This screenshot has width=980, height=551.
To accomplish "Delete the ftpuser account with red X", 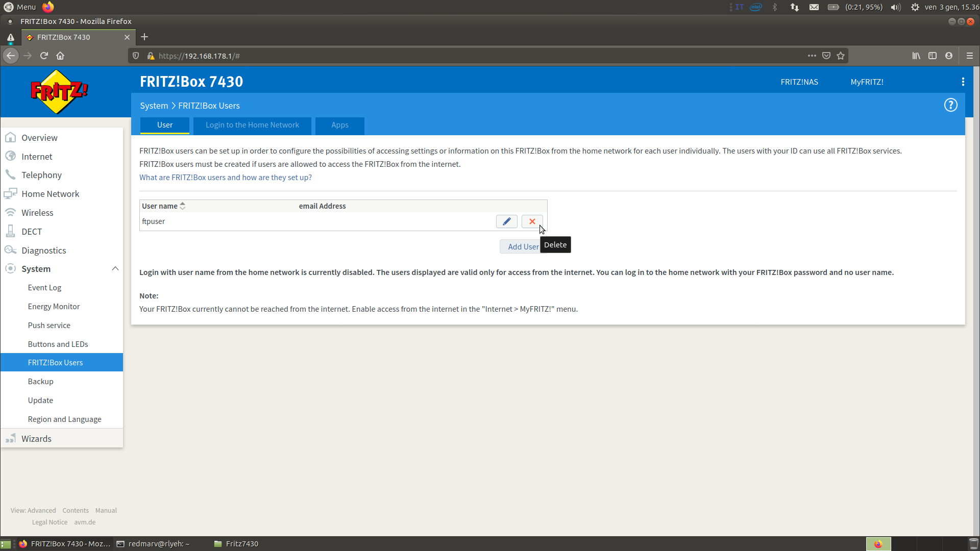I will [532, 221].
